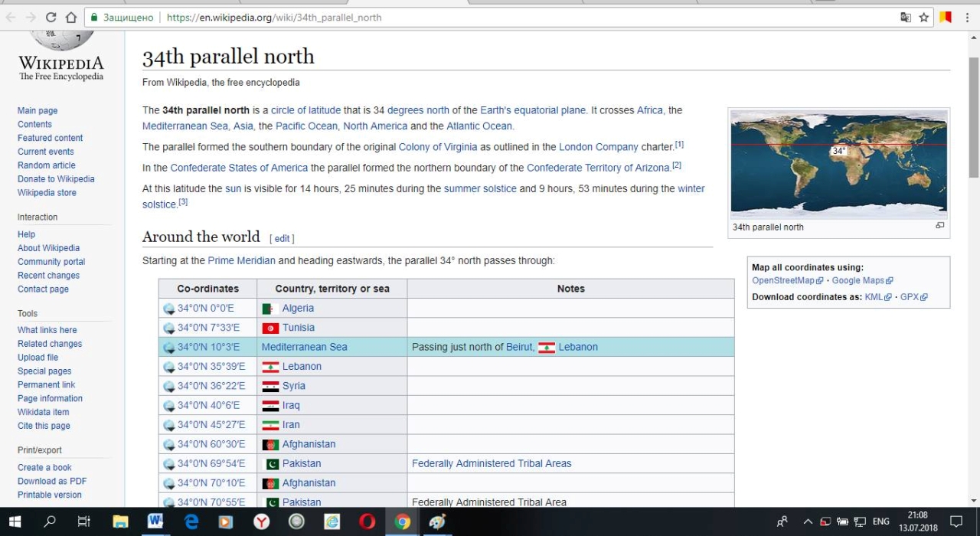Open the summer solstice link

(480, 188)
